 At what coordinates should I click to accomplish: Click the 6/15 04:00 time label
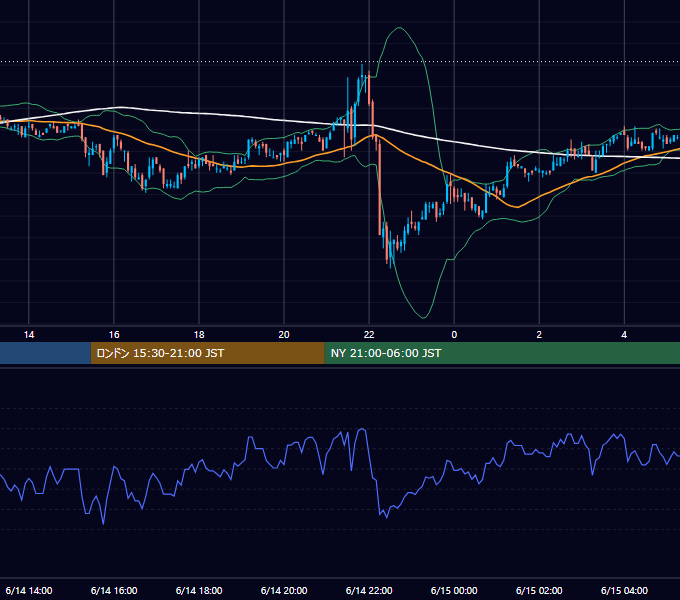click(x=624, y=590)
